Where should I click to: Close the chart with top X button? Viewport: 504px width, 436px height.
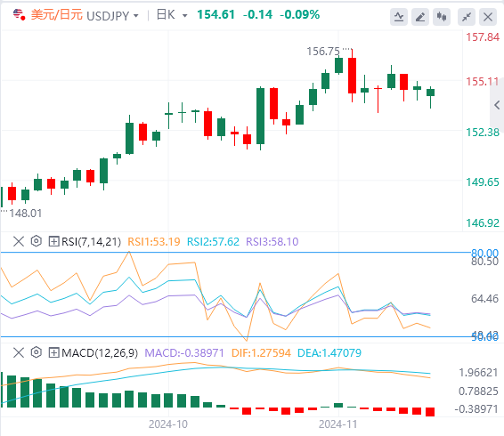point(488,17)
